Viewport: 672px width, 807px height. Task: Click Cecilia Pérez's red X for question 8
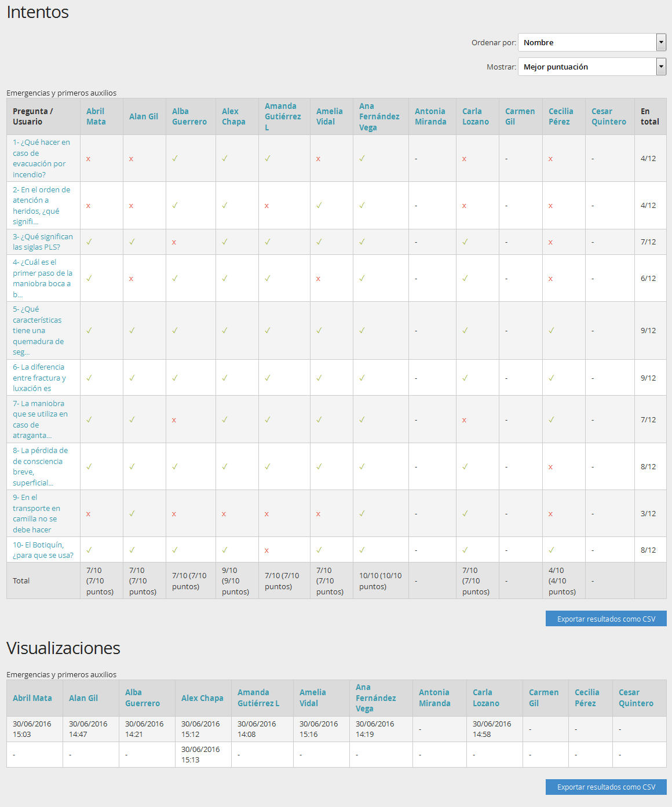[x=550, y=467]
